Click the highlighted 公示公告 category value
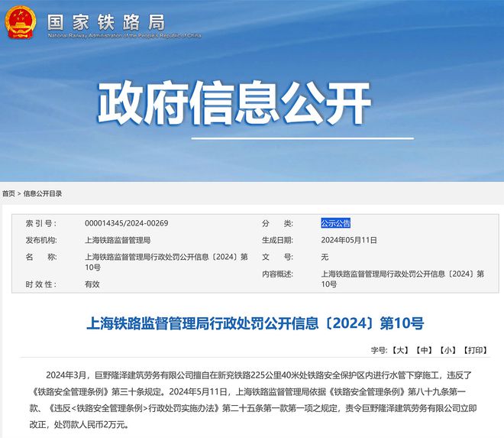The image size is (504, 438). pos(335,223)
